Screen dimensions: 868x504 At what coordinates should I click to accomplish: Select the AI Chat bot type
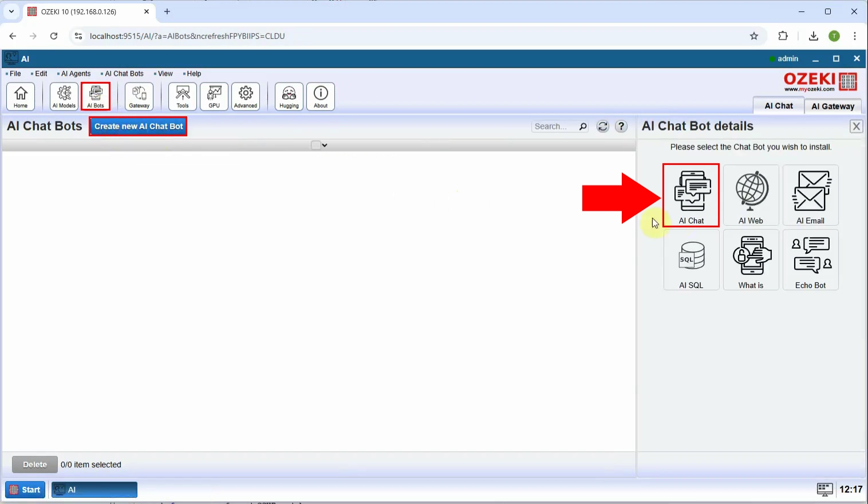pyautogui.click(x=691, y=195)
